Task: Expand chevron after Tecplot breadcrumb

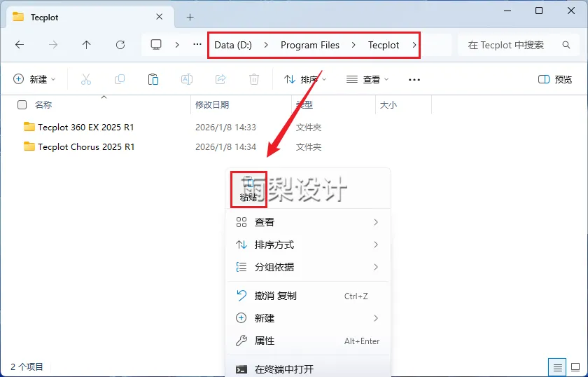Action: point(414,45)
